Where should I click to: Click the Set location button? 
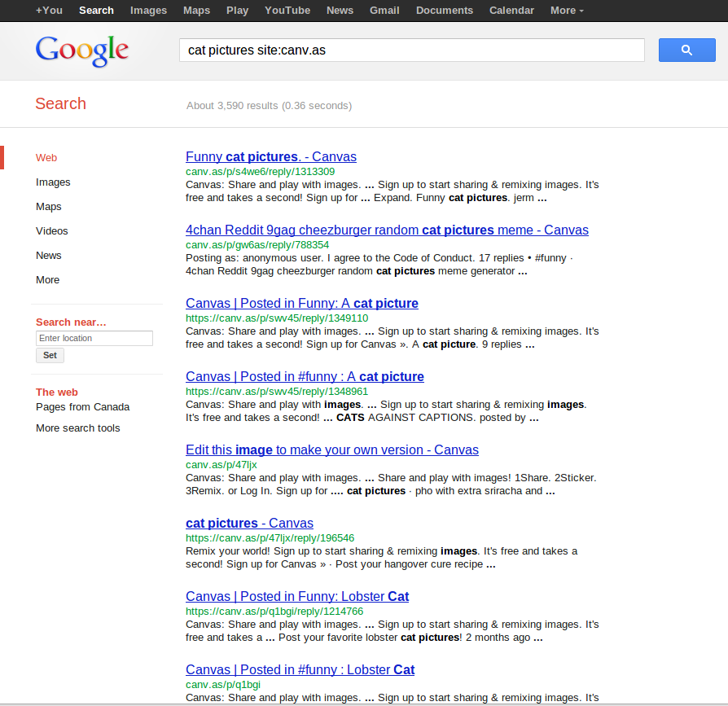pyautogui.click(x=50, y=355)
